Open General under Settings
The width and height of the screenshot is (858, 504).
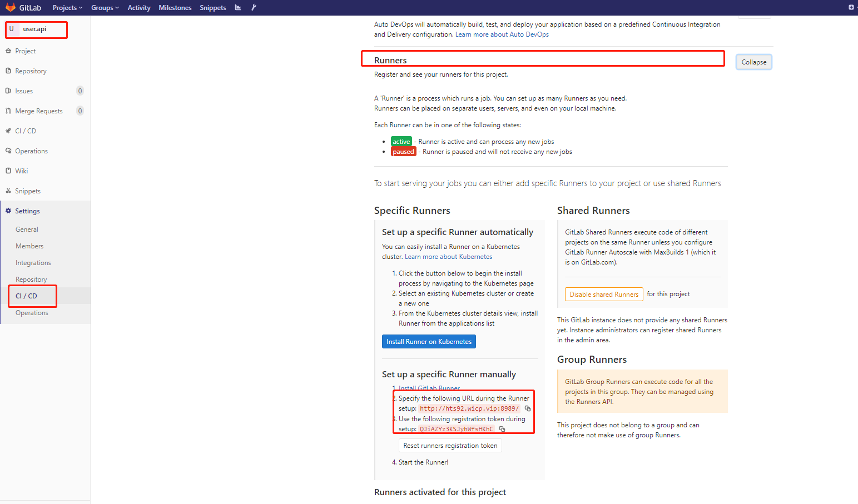click(x=27, y=229)
